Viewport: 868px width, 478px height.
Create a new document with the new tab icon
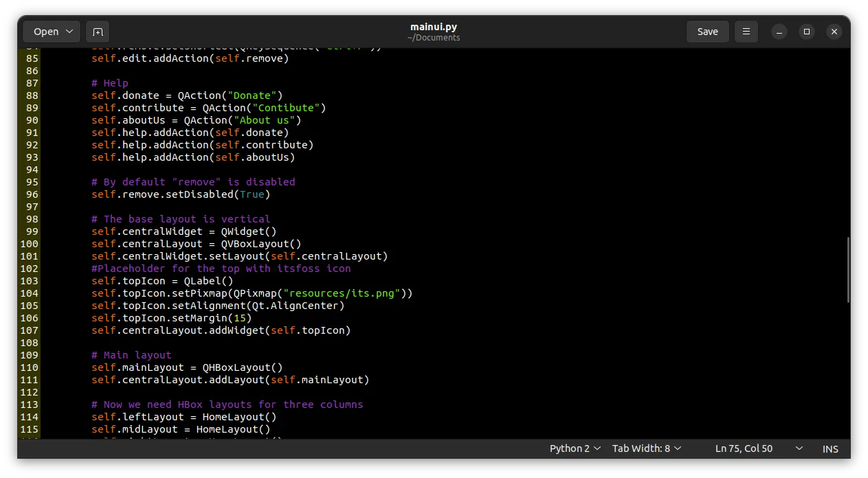tap(98, 32)
